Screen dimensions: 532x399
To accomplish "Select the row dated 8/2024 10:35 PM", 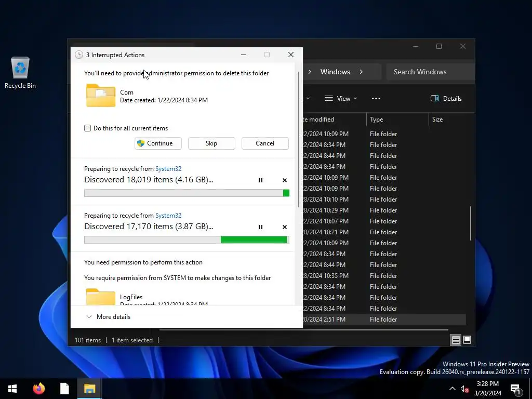I will (x=384, y=275).
